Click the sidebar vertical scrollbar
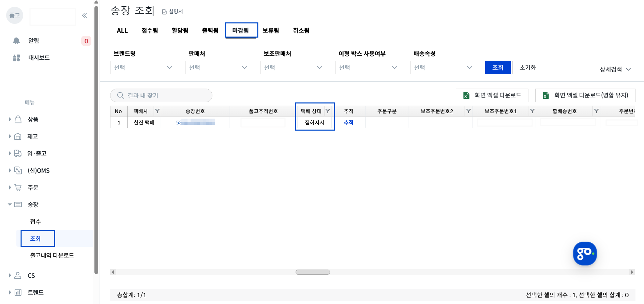 [96, 140]
